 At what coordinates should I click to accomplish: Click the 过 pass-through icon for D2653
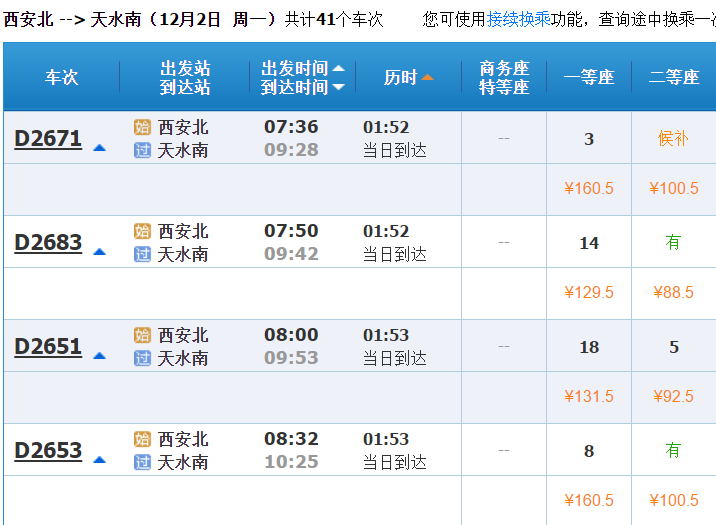pyautogui.click(x=142, y=462)
